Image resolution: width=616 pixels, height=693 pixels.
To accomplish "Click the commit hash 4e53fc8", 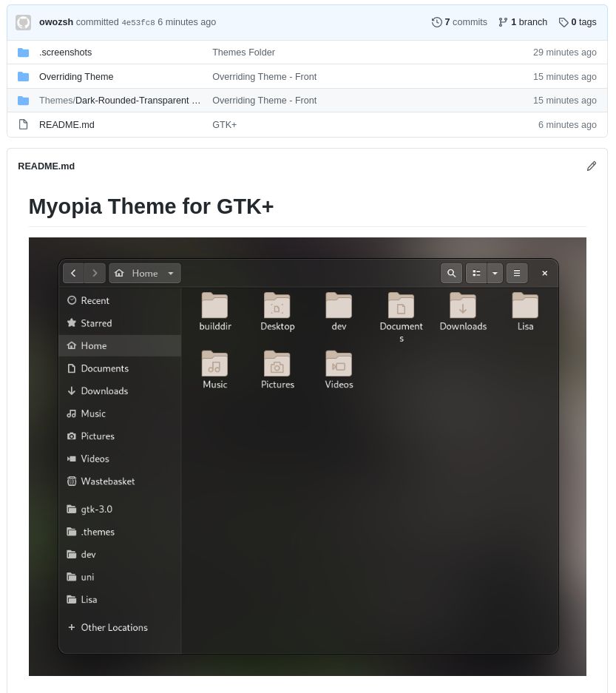I will point(138,22).
